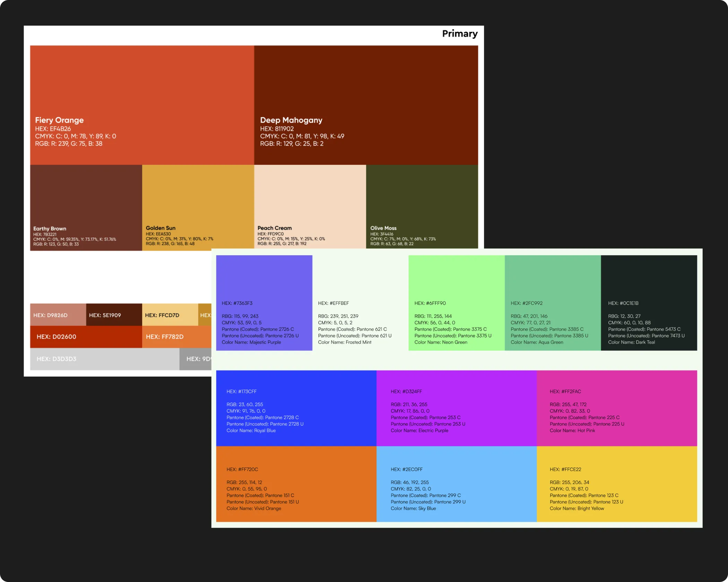Click the Earthy Brown swatch
The width and height of the screenshot is (728, 582).
tap(86, 207)
